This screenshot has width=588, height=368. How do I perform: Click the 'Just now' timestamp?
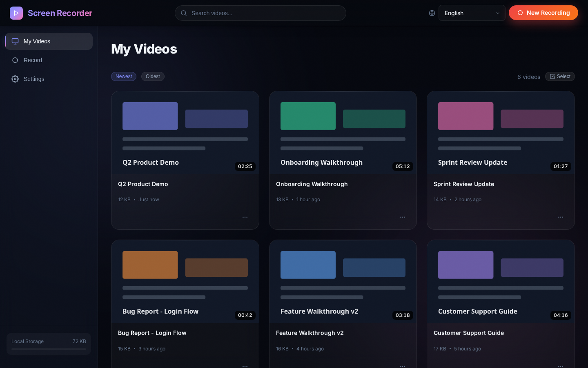[149, 200]
